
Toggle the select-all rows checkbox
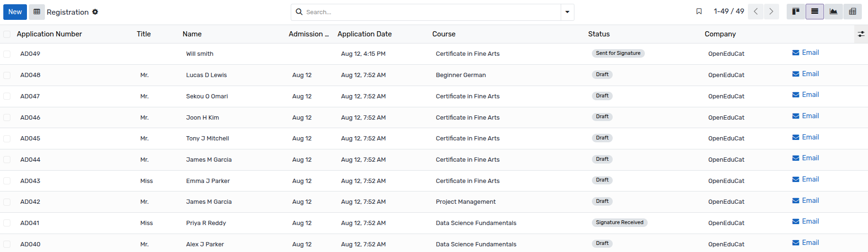click(x=7, y=34)
